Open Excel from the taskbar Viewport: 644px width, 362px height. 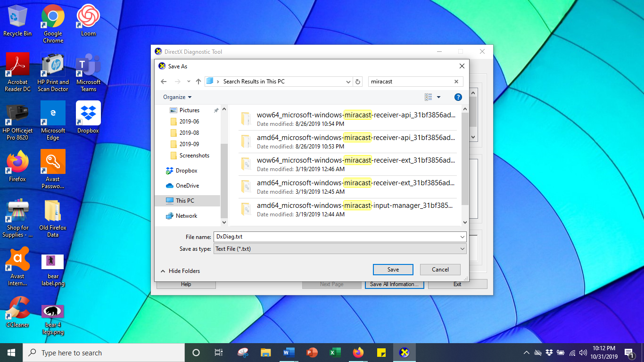coord(335,353)
